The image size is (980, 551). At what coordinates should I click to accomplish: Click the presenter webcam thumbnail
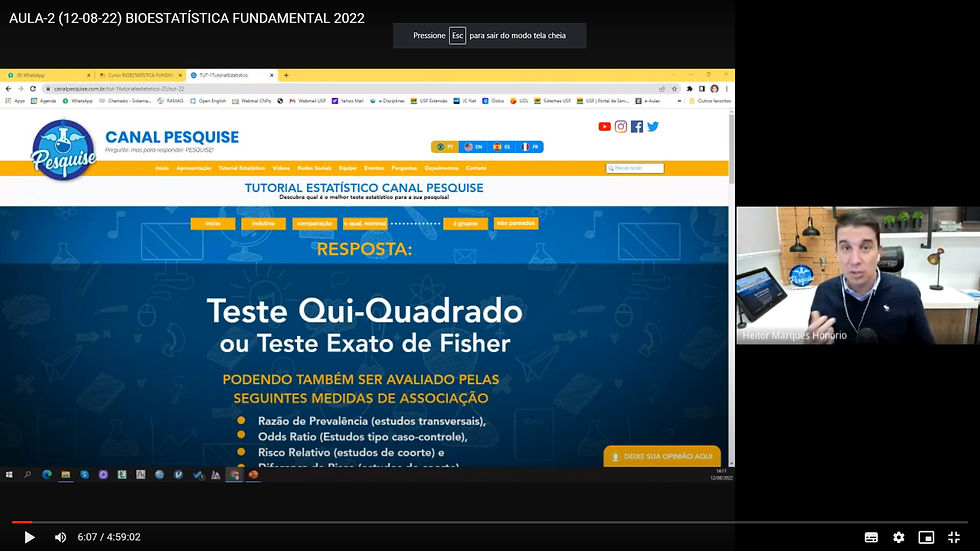(x=858, y=276)
